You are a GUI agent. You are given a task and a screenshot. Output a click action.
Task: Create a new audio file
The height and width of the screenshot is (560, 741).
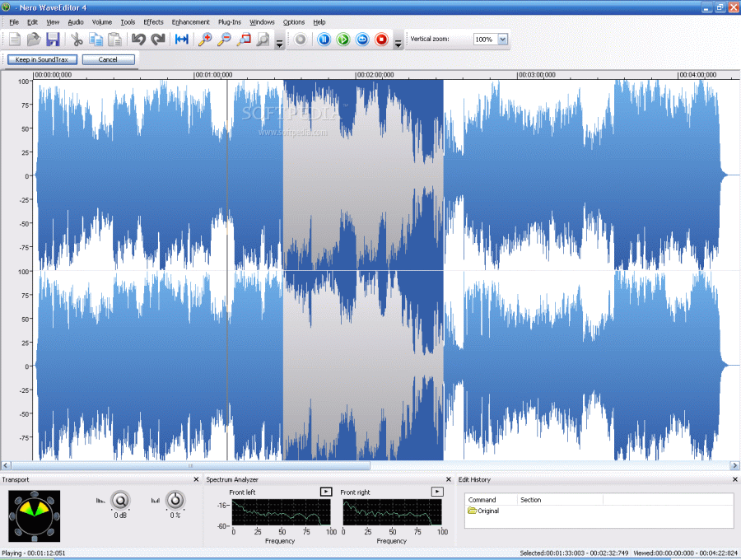(x=15, y=40)
